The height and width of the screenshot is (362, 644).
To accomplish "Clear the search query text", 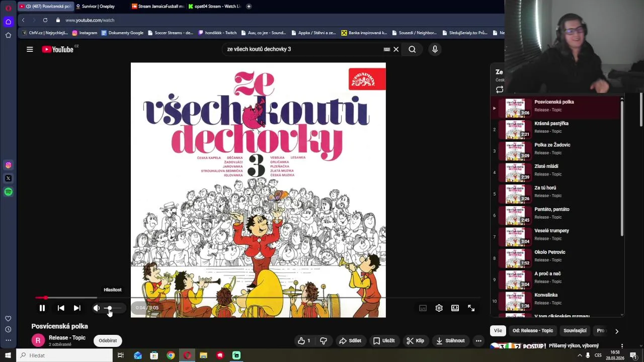I will point(396,49).
